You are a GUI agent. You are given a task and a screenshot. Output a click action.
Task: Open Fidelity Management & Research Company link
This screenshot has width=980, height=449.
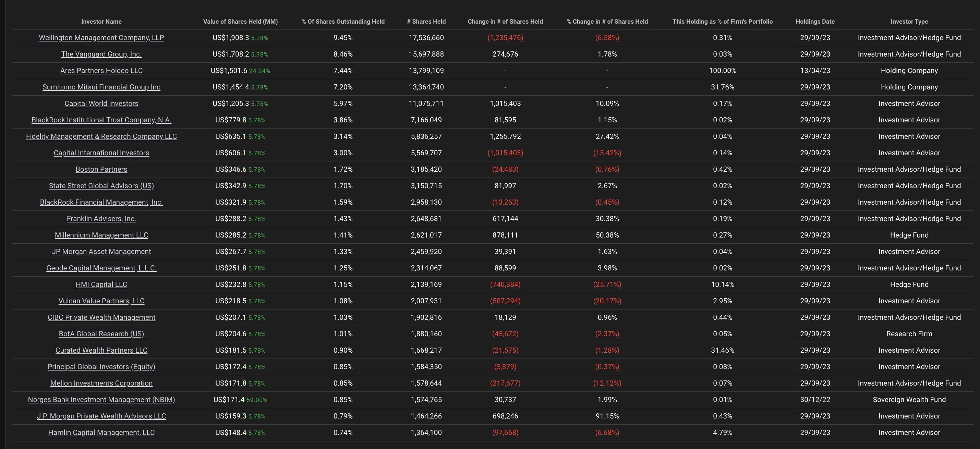click(101, 136)
